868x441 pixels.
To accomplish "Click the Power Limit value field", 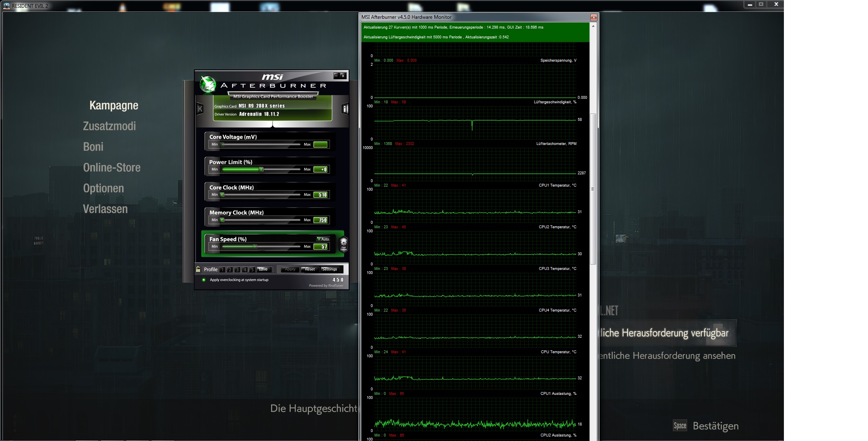I will [320, 169].
